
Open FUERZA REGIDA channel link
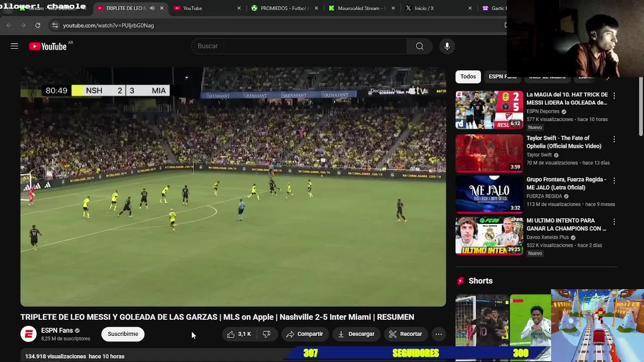[544, 196]
